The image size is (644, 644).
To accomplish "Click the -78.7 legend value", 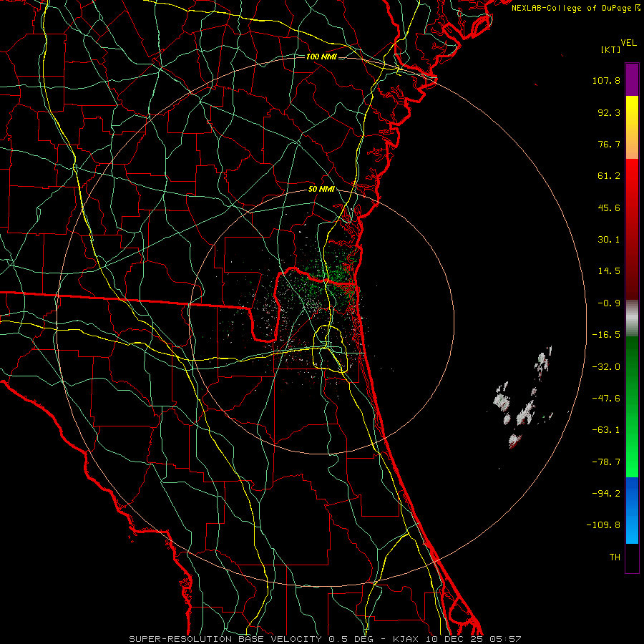I will point(606,462).
